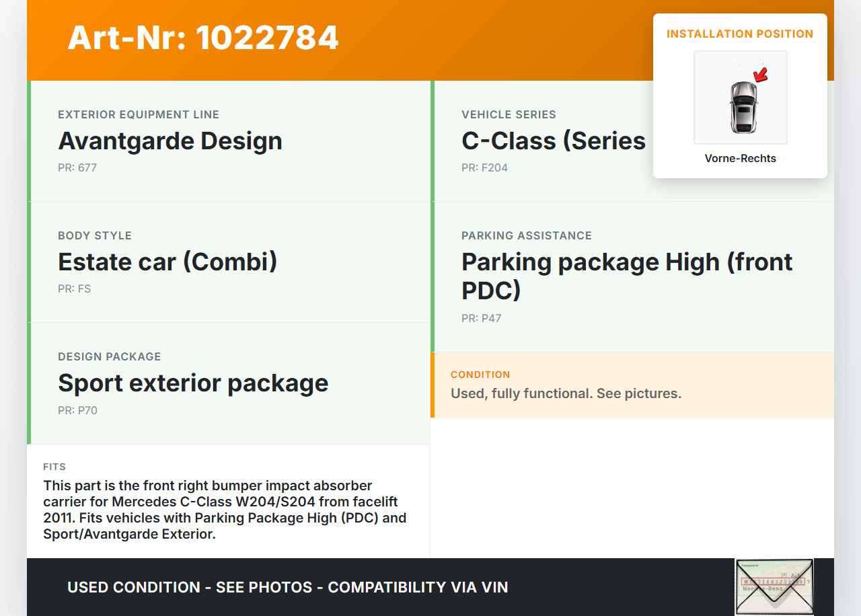Click the Parking Assistance category label

pyautogui.click(x=526, y=235)
